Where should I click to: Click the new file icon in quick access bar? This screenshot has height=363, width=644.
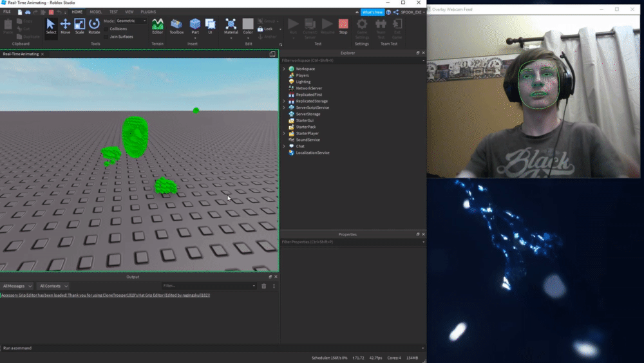pos(20,12)
